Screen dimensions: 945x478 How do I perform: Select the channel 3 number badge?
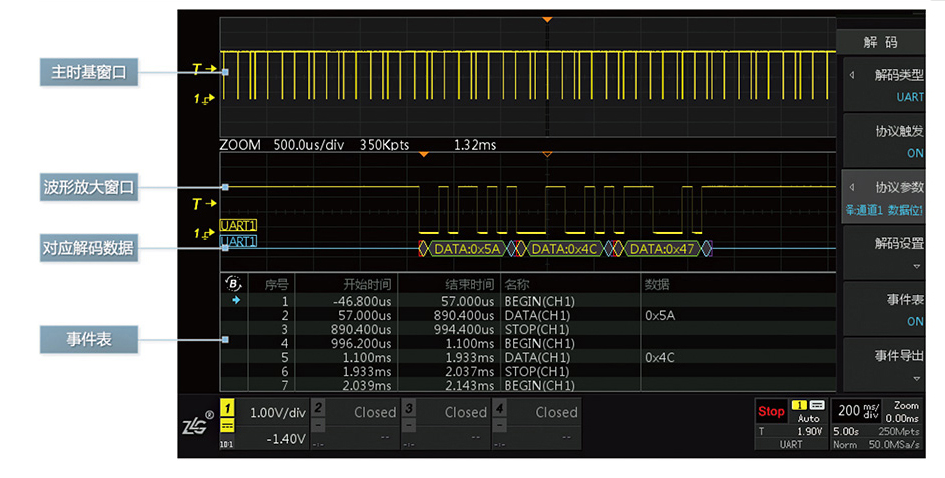point(409,408)
